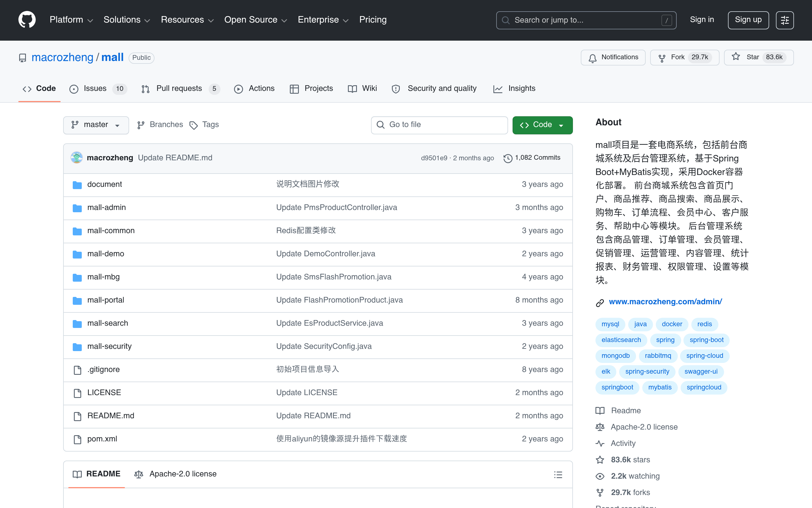Viewport: 812px width, 508px height.
Task: Open the Insights tab
Action: [514, 89]
